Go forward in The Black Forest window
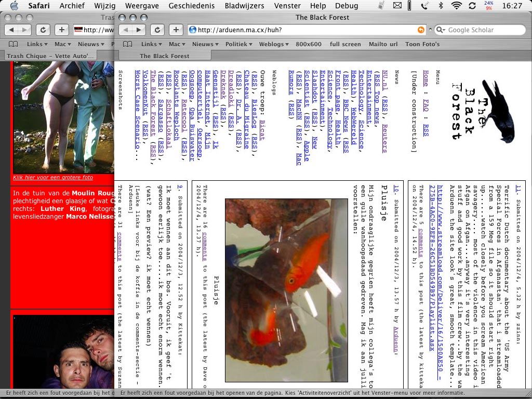This screenshot has width=532, height=399. [139, 30]
